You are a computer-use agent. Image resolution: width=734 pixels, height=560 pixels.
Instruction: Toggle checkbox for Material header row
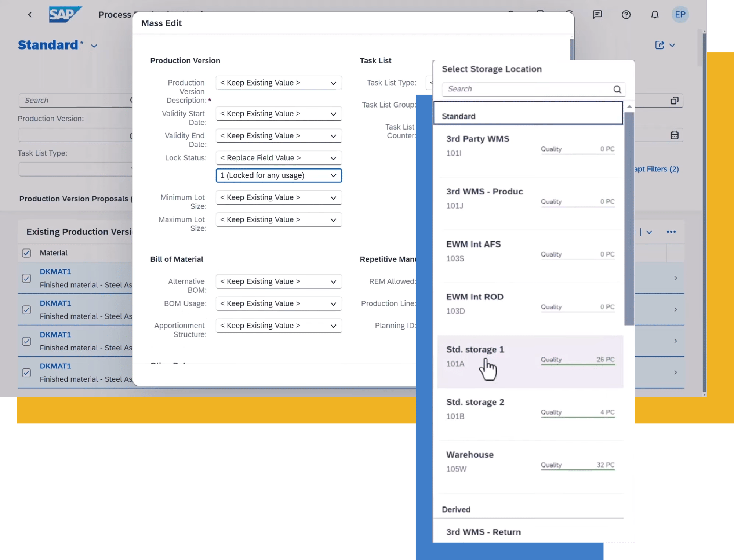(26, 252)
